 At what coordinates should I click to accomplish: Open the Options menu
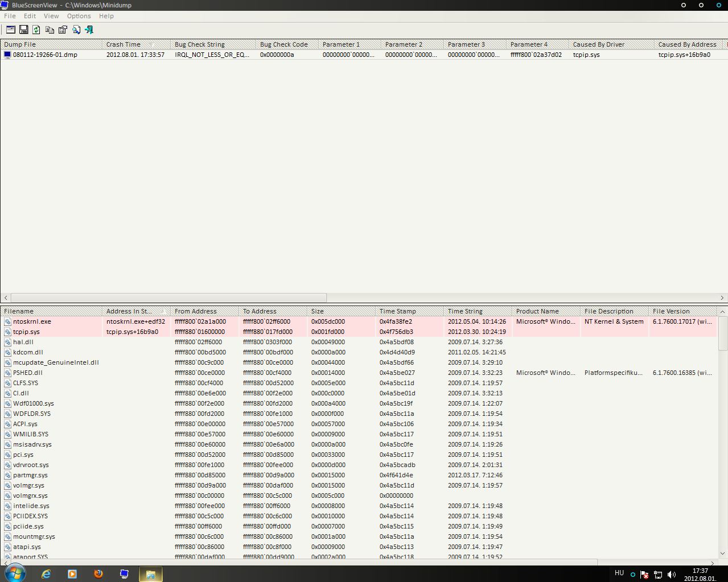(x=79, y=16)
